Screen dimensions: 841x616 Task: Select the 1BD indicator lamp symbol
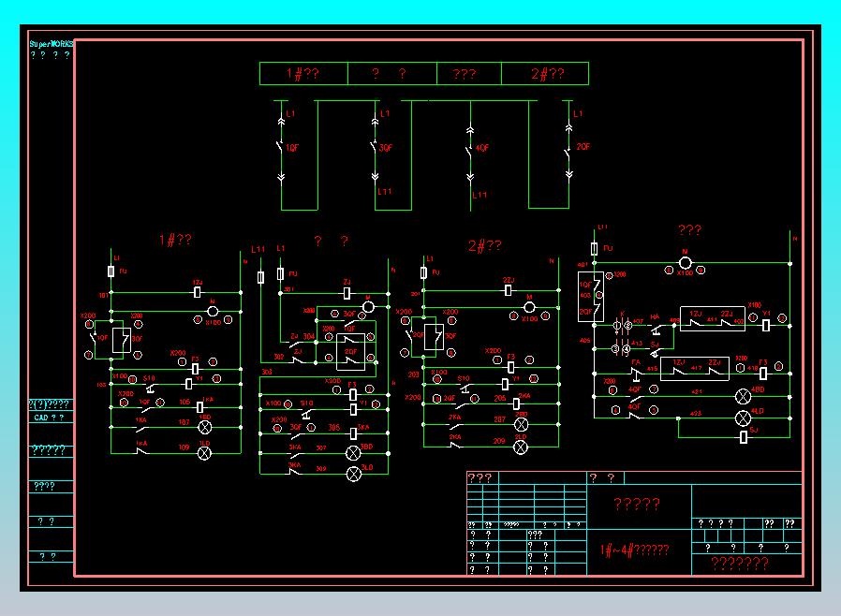(x=205, y=427)
